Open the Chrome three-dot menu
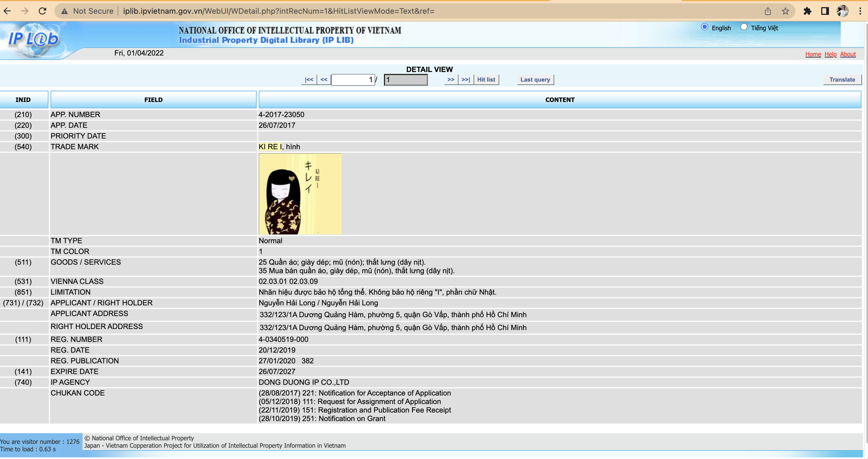 point(860,11)
